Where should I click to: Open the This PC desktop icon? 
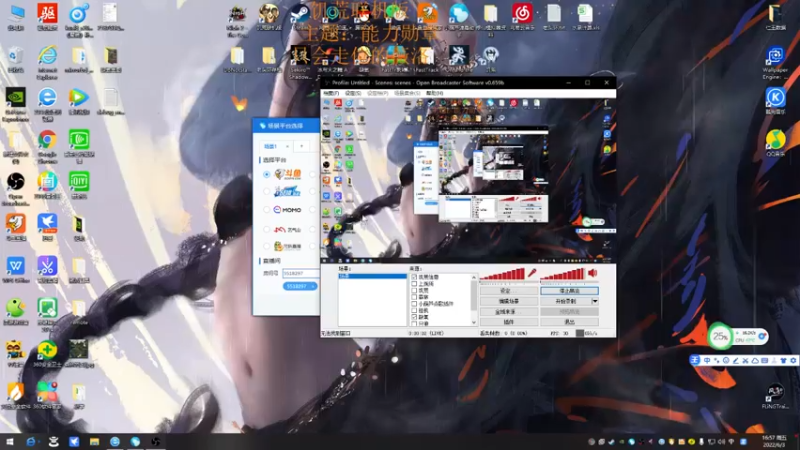15,17
